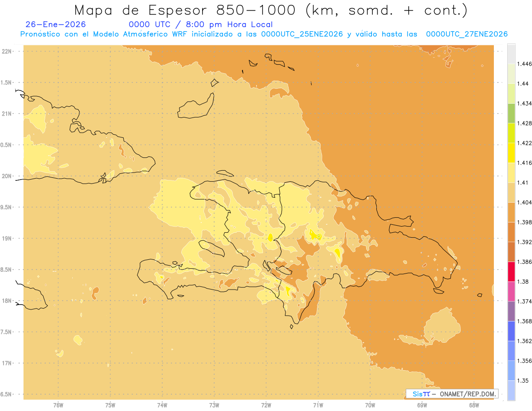Viewport: 532px width, 411px height.
Task: Click the '17N' latitude label
Action: (x=7, y=363)
